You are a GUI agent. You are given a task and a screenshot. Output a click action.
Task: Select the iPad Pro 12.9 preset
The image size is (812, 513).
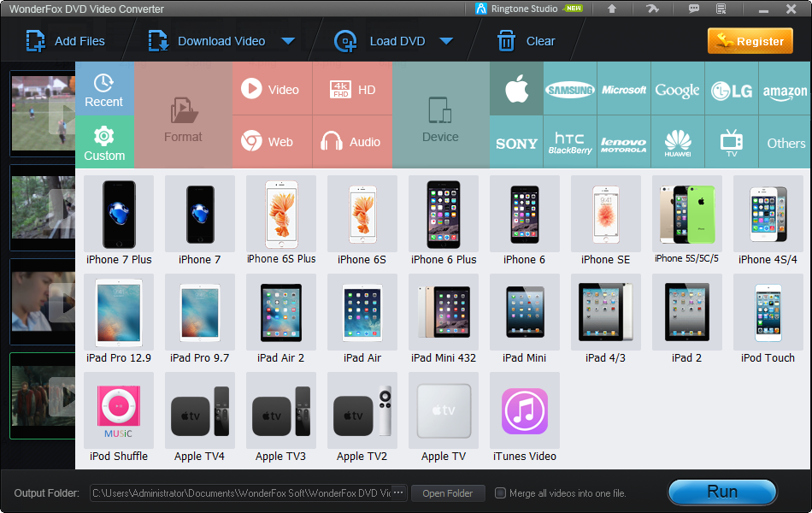click(x=119, y=320)
